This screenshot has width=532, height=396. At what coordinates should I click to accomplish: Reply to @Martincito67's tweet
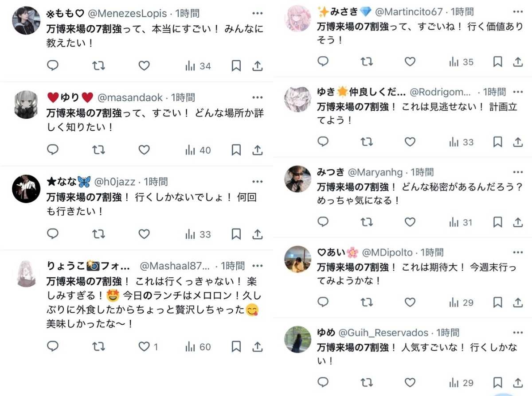[323, 62]
